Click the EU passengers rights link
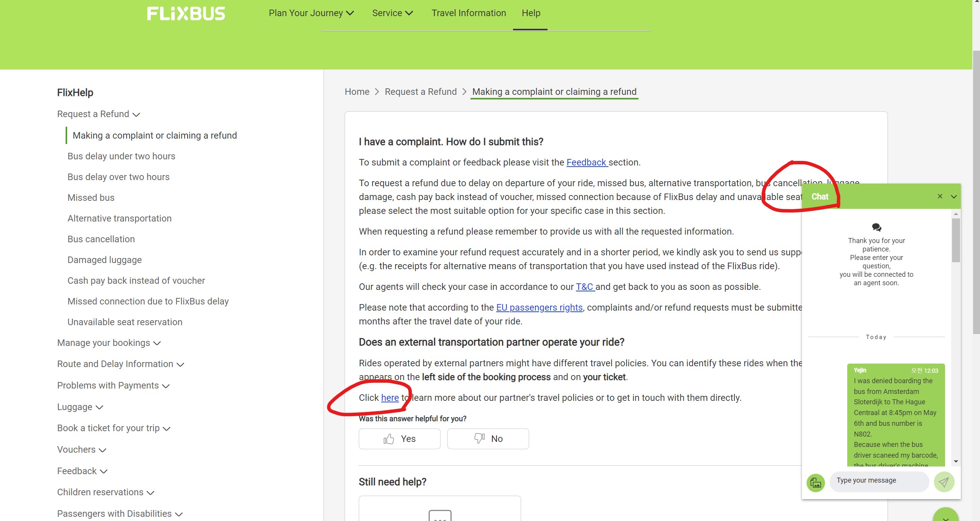Image resolution: width=980 pixels, height=521 pixels. (x=539, y=308)
